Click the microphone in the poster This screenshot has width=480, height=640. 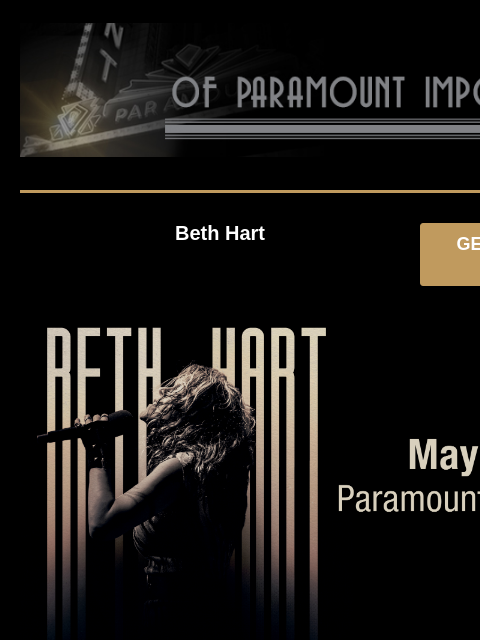coord(85,427)
